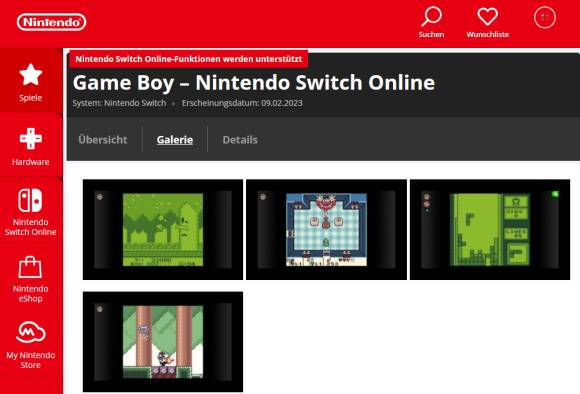
Task: Open search with the magnifier icon
Action: pos(431,16)
